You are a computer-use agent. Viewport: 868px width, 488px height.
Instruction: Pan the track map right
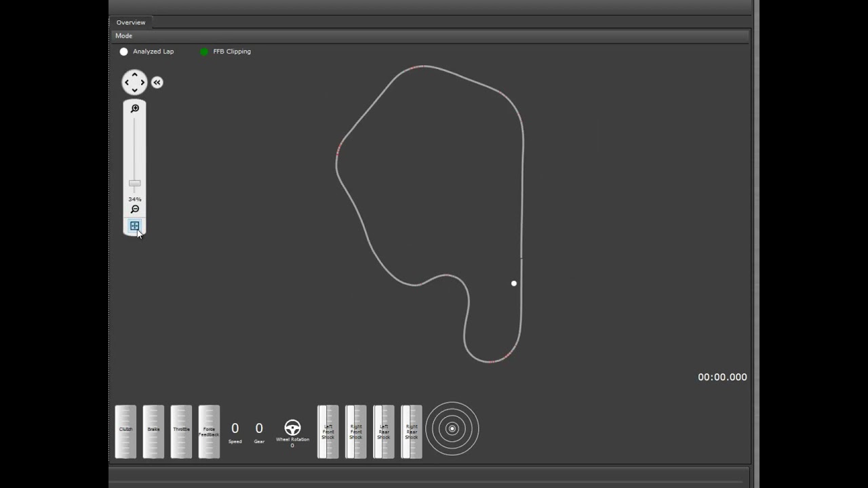pyautogui.click(x=142, y=83)
